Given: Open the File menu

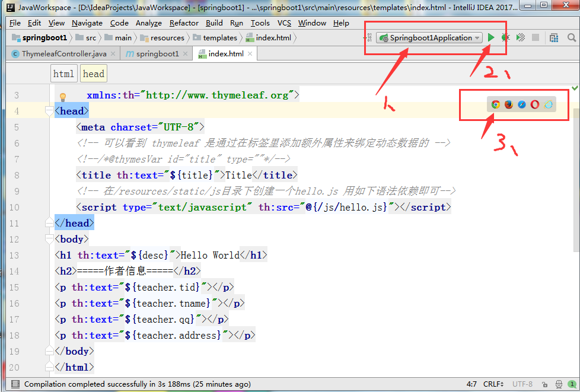Looking at the screenshot, I should (15, 23).
